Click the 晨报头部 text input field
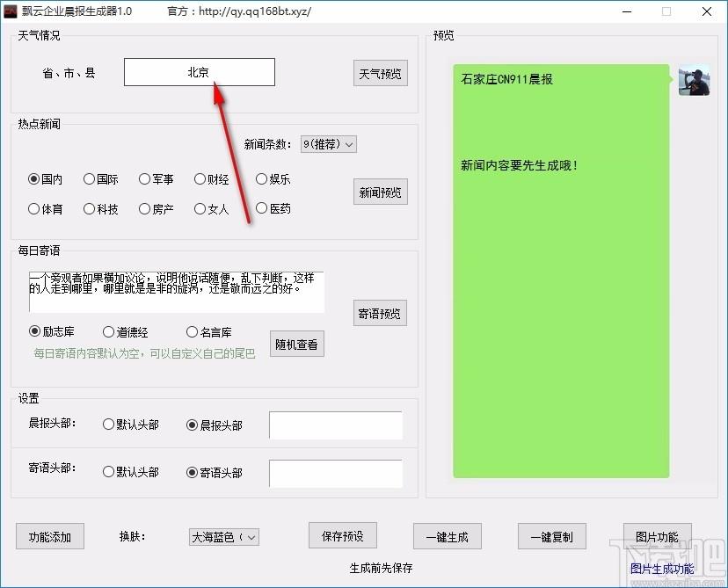This screenshot has width=728, height=588. tap(336, 425)
